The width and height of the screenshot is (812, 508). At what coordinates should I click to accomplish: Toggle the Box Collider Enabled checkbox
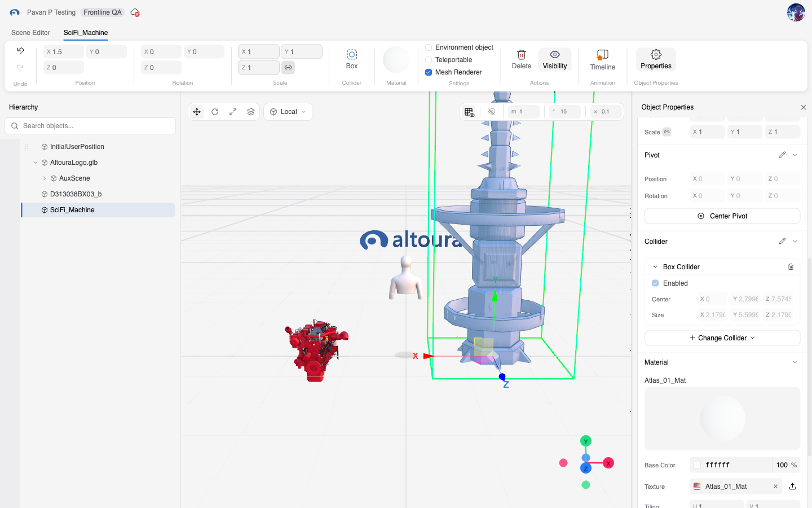[655, 283]
